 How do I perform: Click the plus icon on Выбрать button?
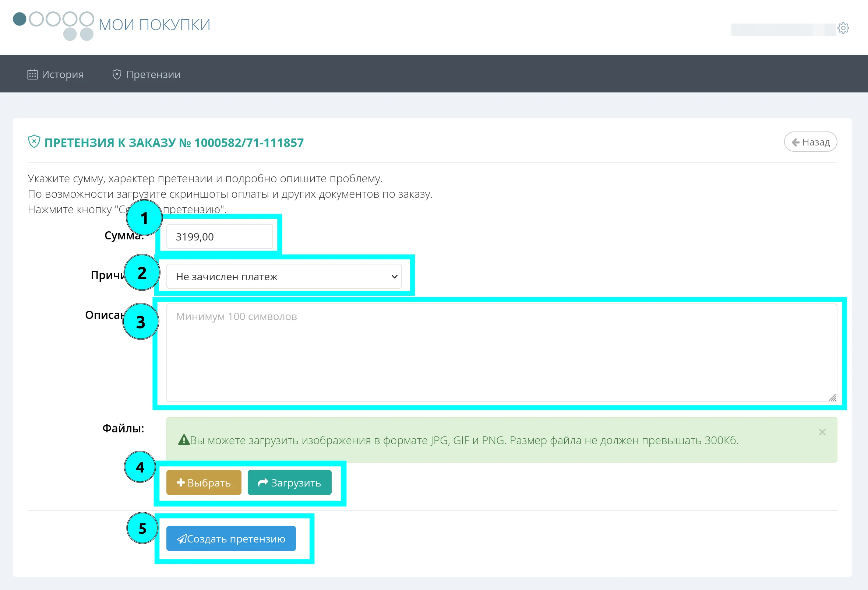tap(181, 482)
